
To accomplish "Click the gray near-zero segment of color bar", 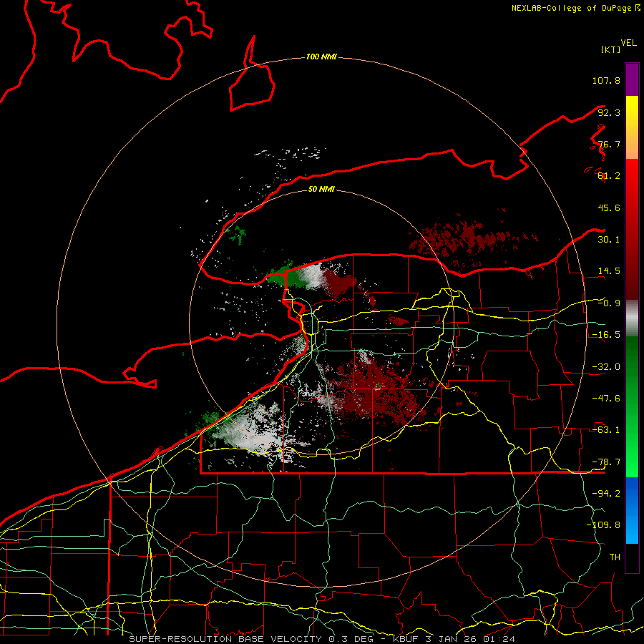I will pyautogui.click(x=632, y=318).
